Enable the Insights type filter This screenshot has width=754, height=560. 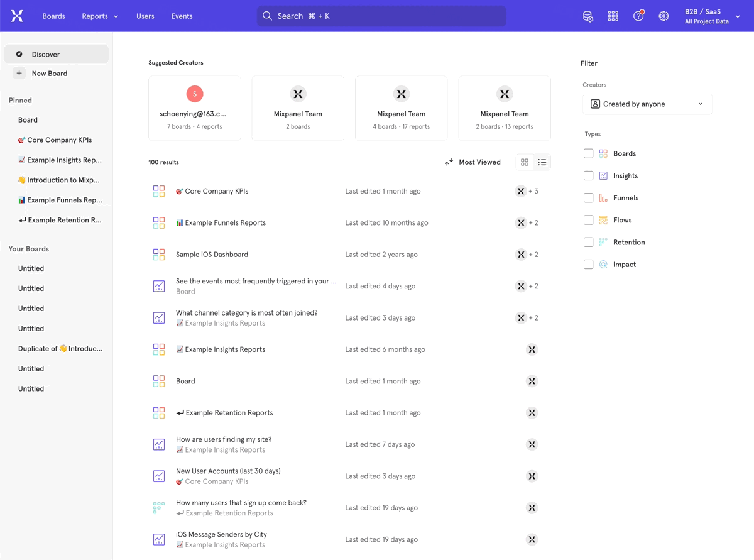click(x=588, y=175)
